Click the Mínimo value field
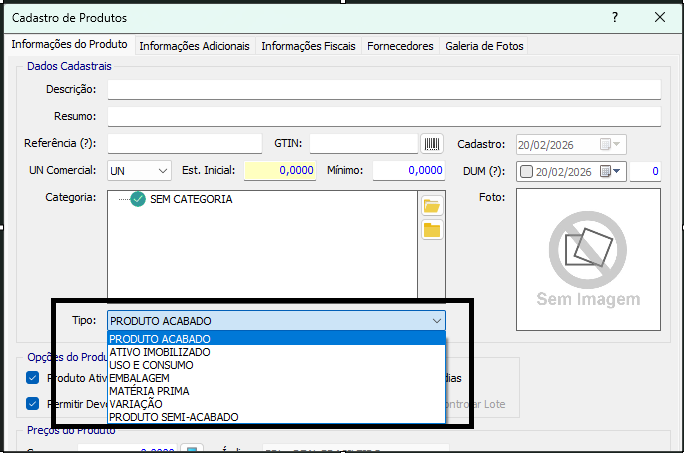The image size is (684, 453). 409,171
